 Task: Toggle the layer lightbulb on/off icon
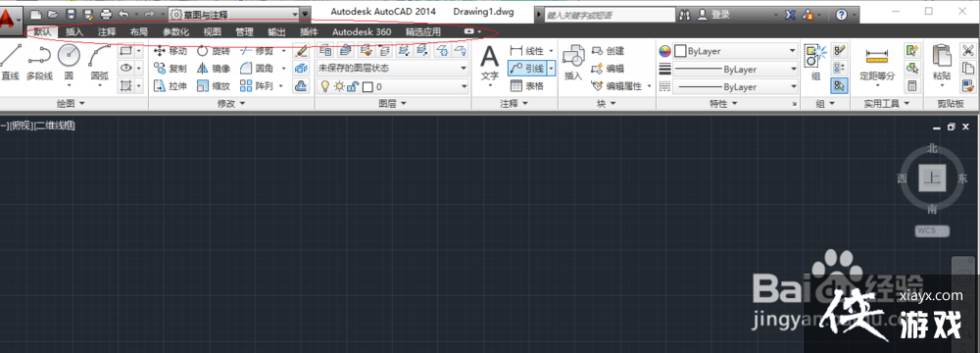[x=325, y=87]
